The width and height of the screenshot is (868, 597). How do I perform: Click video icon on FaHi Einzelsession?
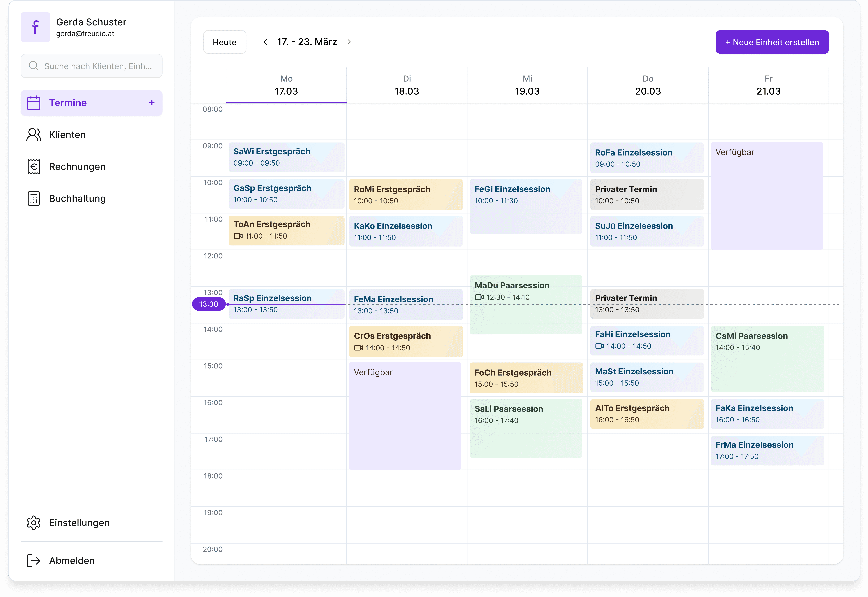point(600,346)
